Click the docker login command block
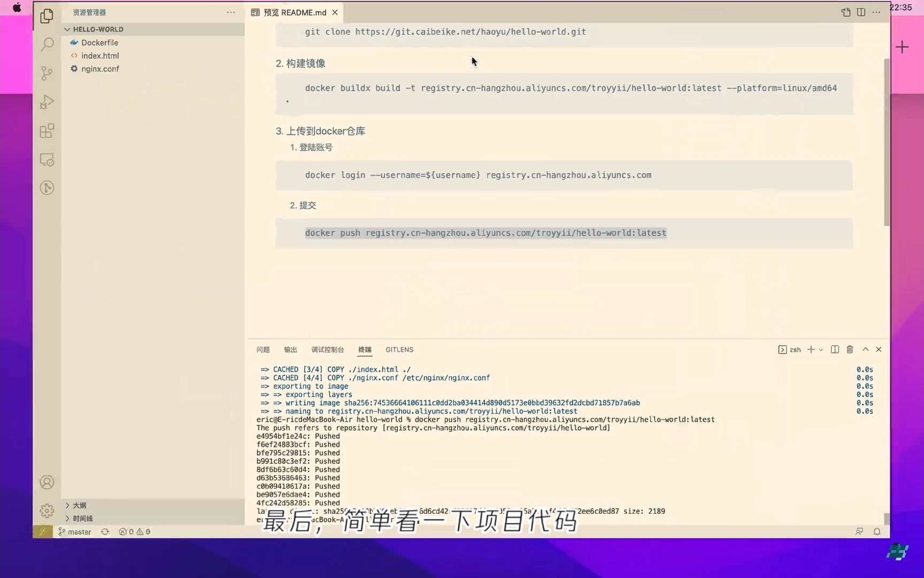 [x=564, y=175]
